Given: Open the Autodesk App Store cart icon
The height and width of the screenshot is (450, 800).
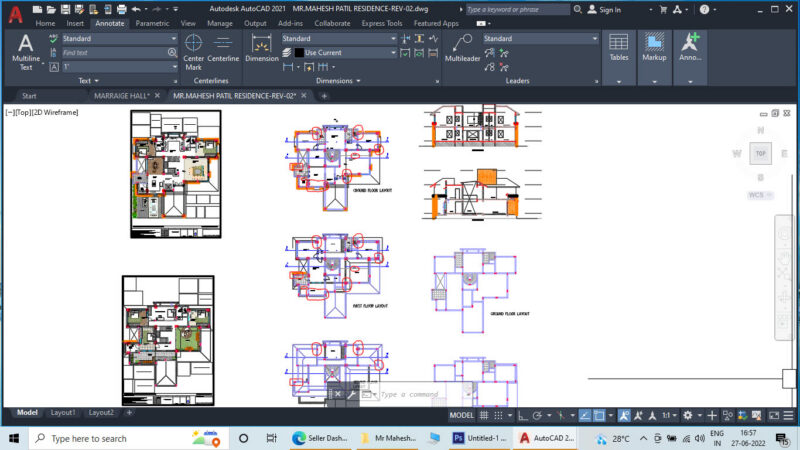Looking at the screenshot, I should pos(663,9).
